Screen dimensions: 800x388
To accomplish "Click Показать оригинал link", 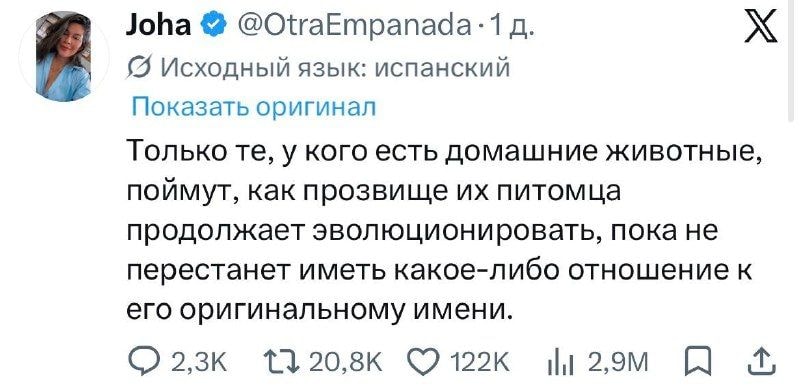I will (254, 108).
